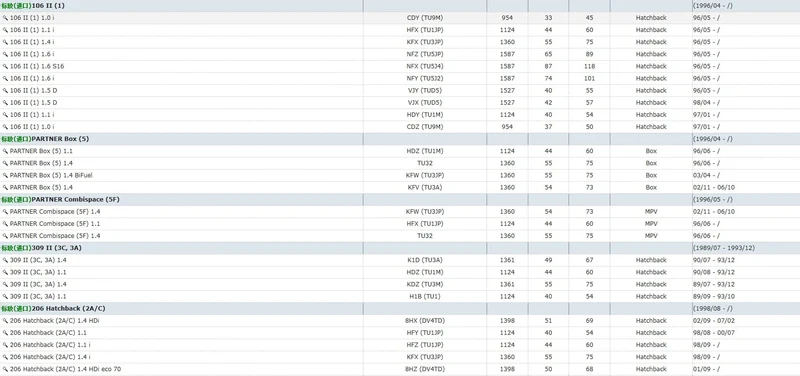800x376 pixels.
Task: Click the date 98/04 - / in VJX row
Action: tap(706, 103)
